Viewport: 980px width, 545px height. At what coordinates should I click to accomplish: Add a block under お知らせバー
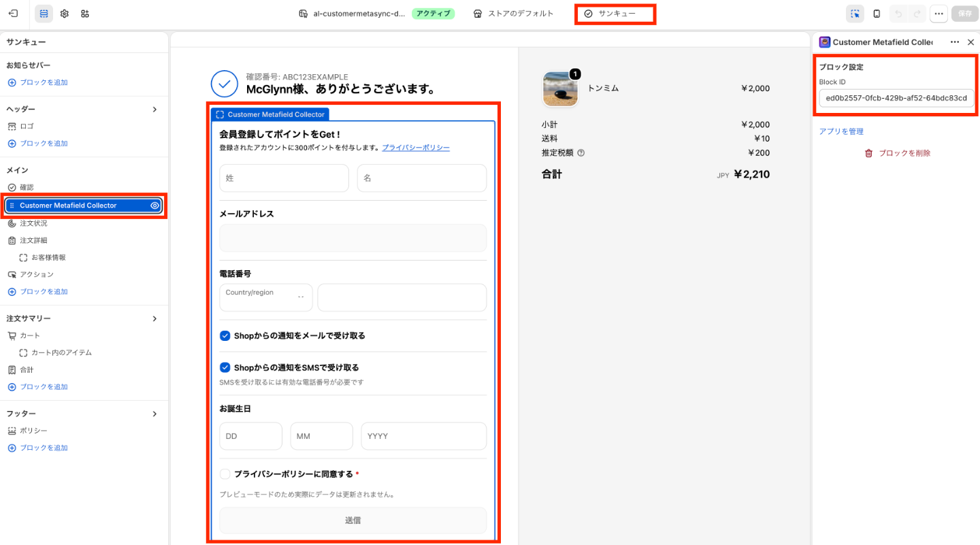coord(38,82)
